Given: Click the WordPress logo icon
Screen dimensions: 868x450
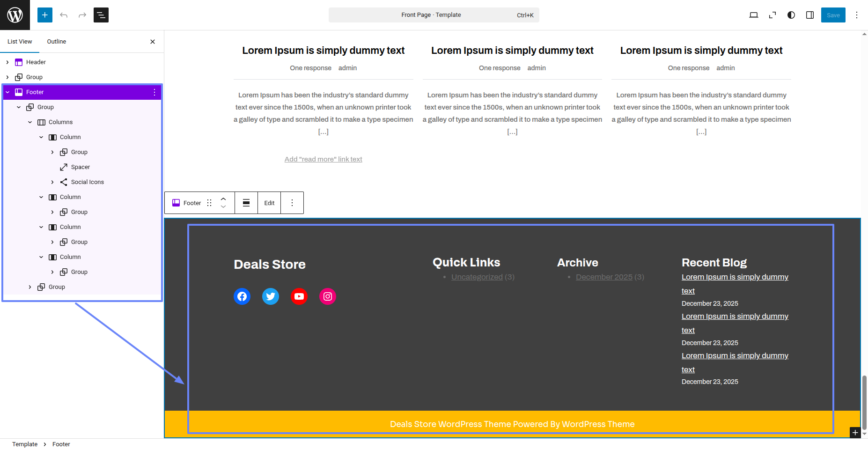Looking at the screenshot, I should tap(15, 15).
